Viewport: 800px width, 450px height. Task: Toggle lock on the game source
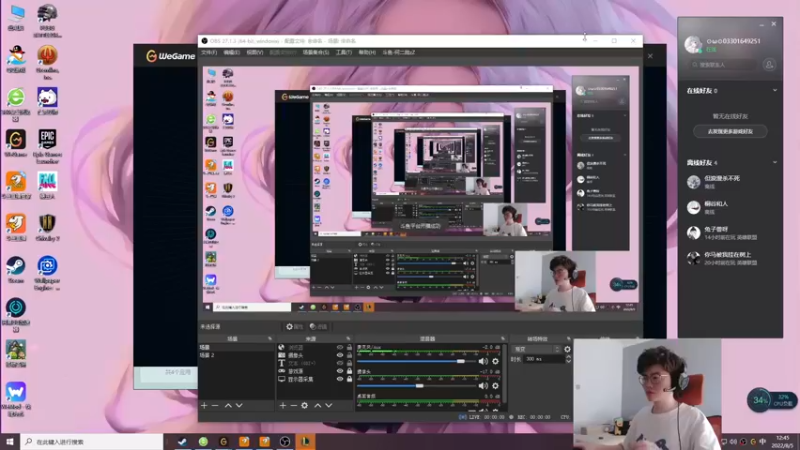(x=349, y=371)
